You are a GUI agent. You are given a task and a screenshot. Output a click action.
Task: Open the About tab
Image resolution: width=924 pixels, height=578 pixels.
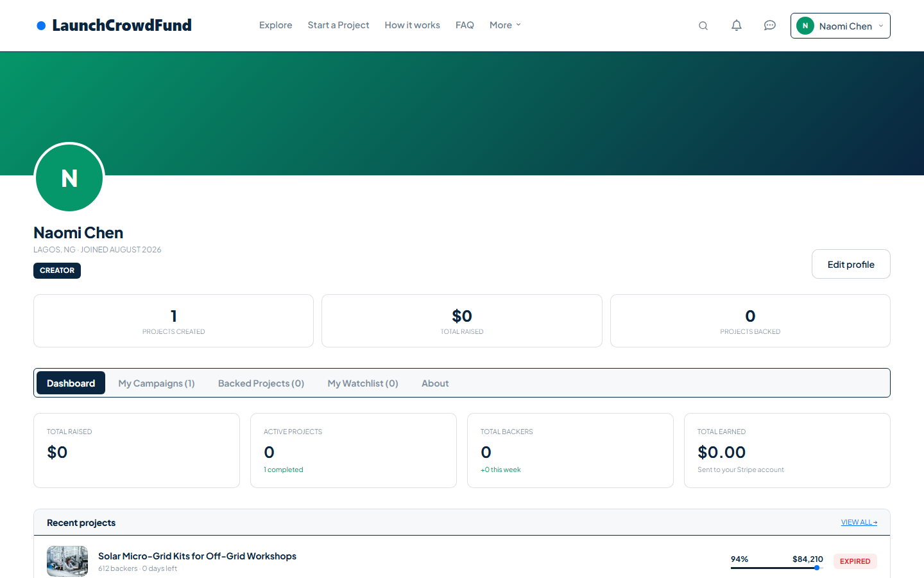point(435,383)
